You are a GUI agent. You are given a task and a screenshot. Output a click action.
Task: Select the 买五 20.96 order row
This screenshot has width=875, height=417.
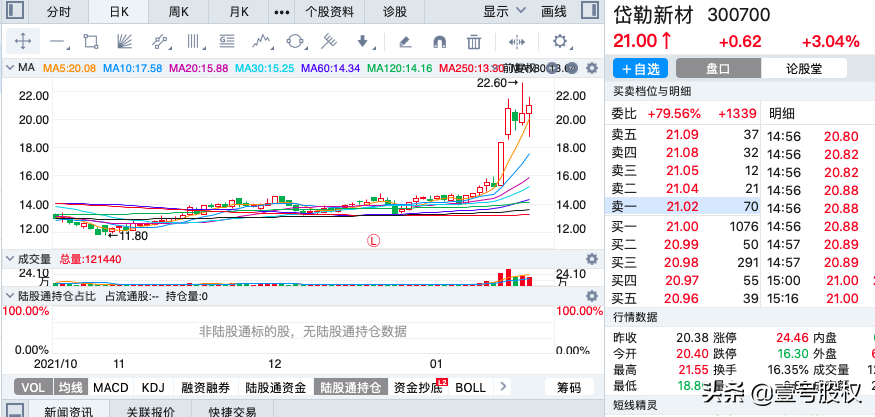click(x=683, y=298)
